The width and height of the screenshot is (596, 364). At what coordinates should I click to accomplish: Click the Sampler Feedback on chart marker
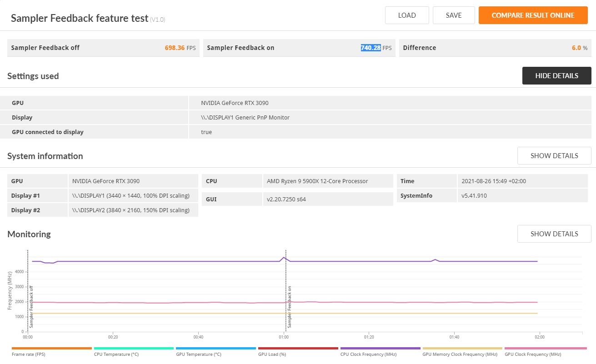[x=289, y=307]
